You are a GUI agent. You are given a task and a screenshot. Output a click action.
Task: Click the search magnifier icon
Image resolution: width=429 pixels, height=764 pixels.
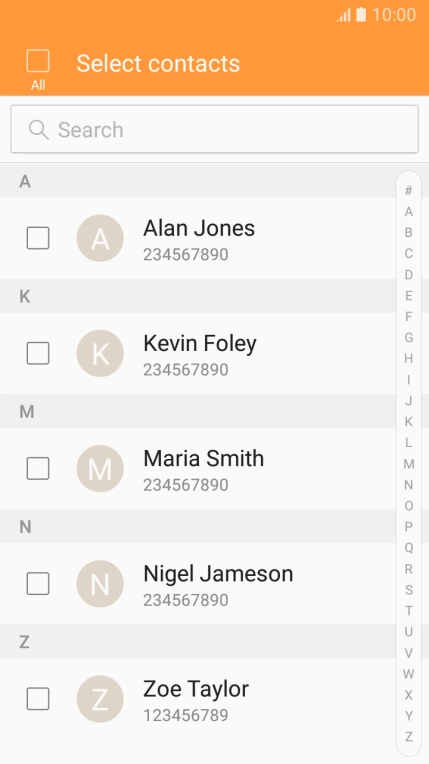[x=39, y=130]
